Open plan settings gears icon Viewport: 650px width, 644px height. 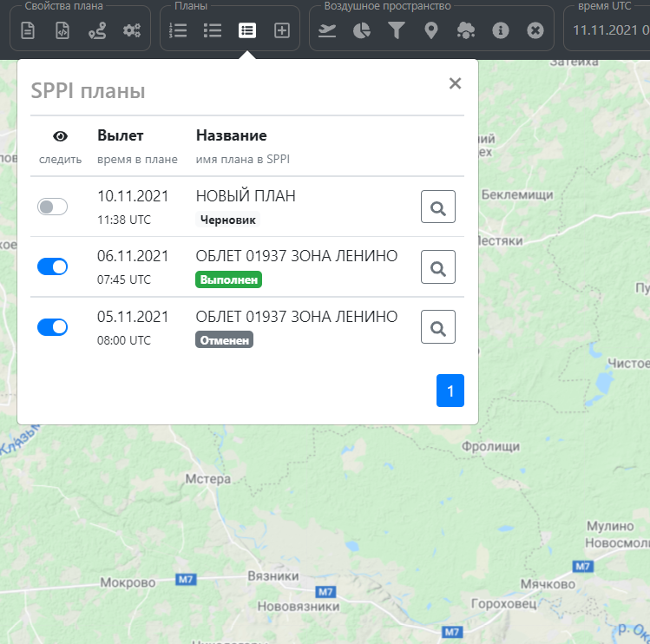pyautogui.click(x=131, y=30)
